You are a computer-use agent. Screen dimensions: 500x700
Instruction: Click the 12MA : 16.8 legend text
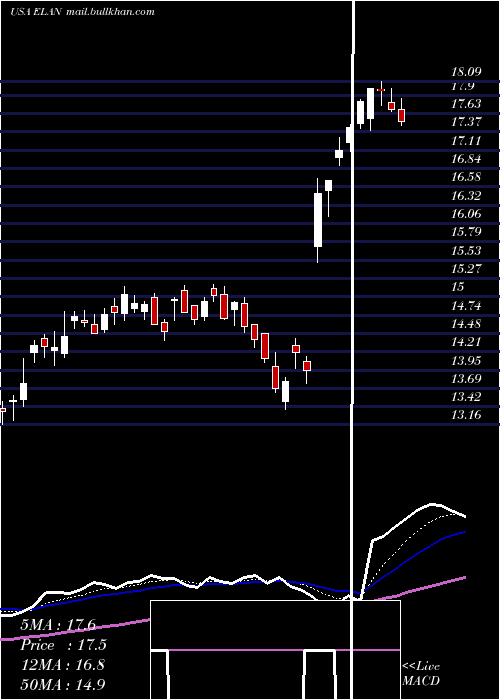[62, 664]
